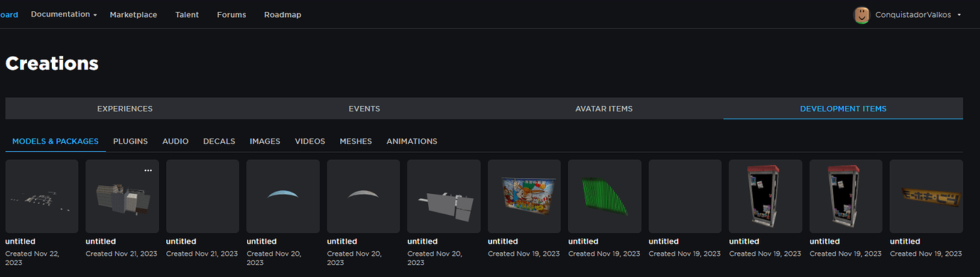Image resolution: width=980 pixels, height=277 pixels.
Task: Open the gray crescent model thumbnail
Action: tap(364, 196)
